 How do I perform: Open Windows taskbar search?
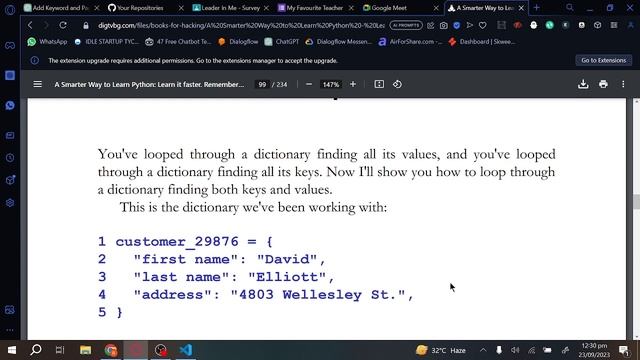(36, 350)
